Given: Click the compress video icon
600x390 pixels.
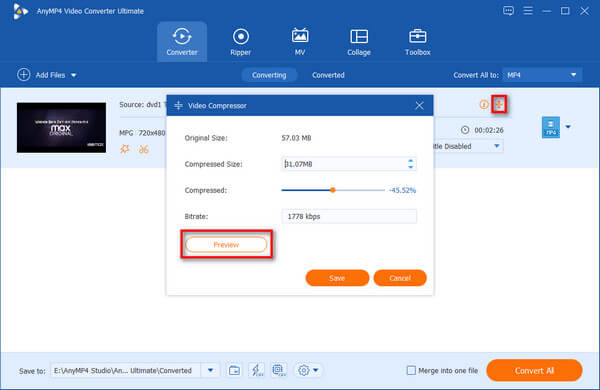Looking at the screenshot, I should [x=499, y=104].
